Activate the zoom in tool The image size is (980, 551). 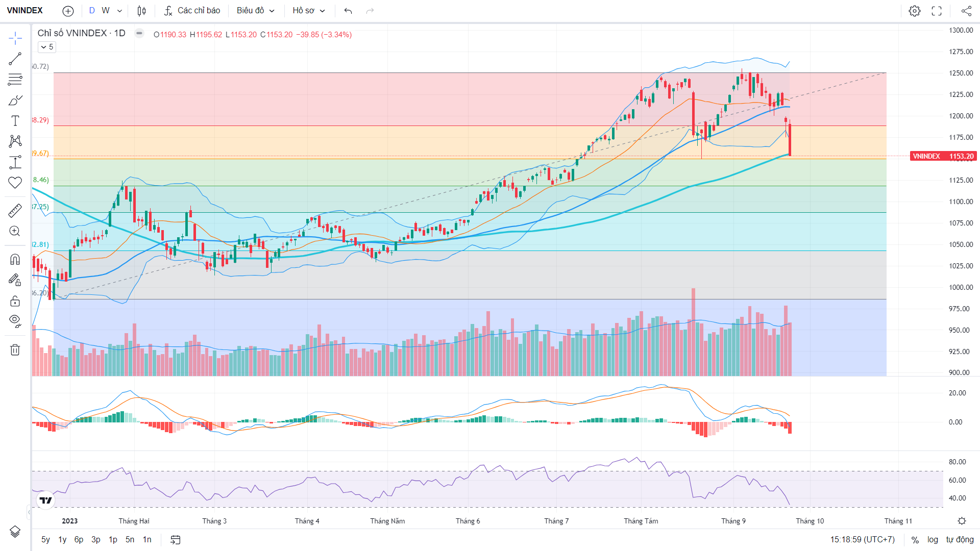point(15,231)
